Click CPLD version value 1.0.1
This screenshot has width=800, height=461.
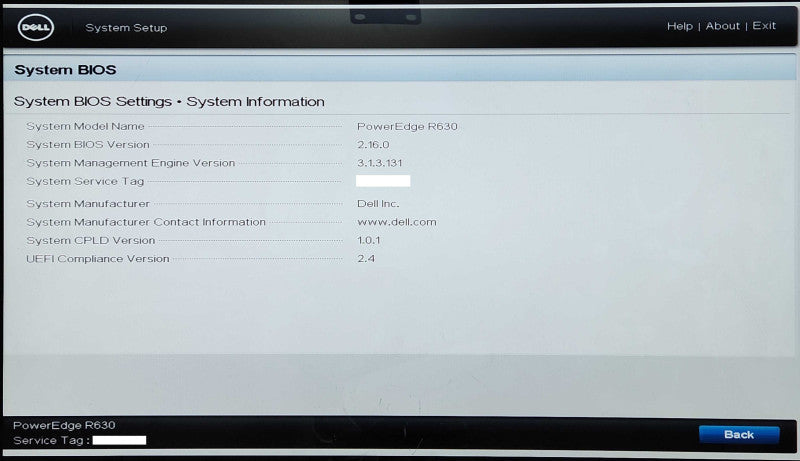pos(368,240)
